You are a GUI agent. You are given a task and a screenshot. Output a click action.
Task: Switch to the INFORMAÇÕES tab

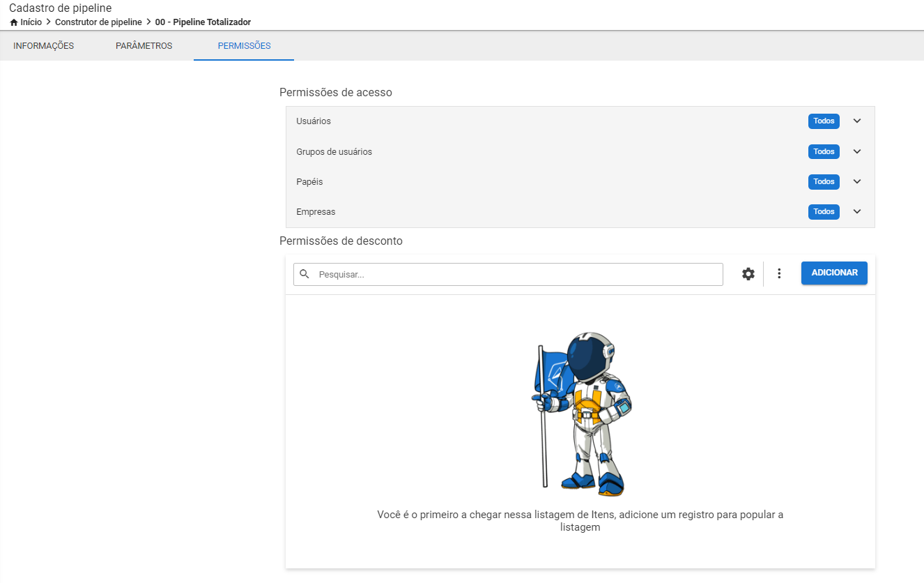click(x=44, y=46)
